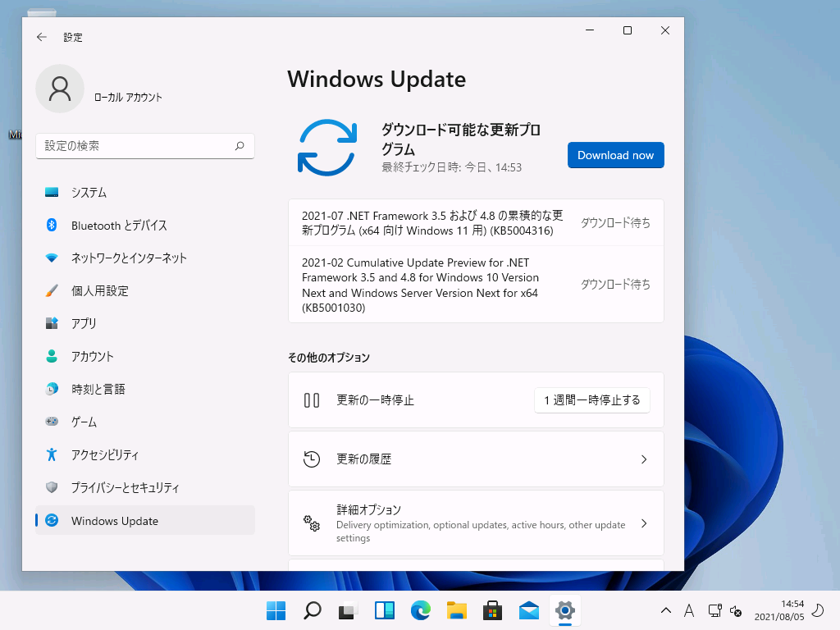The image size is (840, 630).
Task: Show hidden icons in system tray
Action: tap(666, 610)
